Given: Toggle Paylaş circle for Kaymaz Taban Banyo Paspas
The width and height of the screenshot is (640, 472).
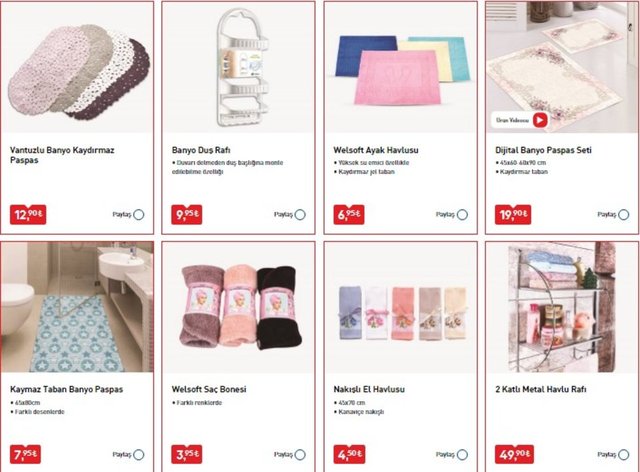Looking at the screenshot, I should [x=139, y=454].
